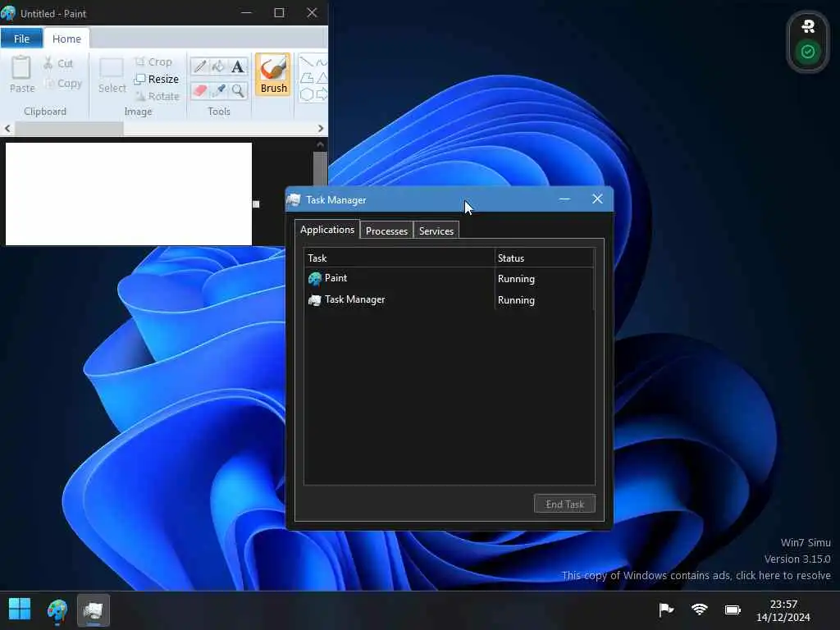Select the Color picker eyedropper tool
840x630 pixels.
[218, 90]
